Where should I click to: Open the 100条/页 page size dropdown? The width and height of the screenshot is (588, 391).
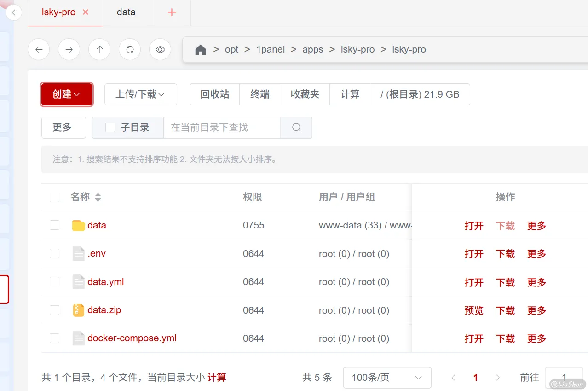pos(387,377)
